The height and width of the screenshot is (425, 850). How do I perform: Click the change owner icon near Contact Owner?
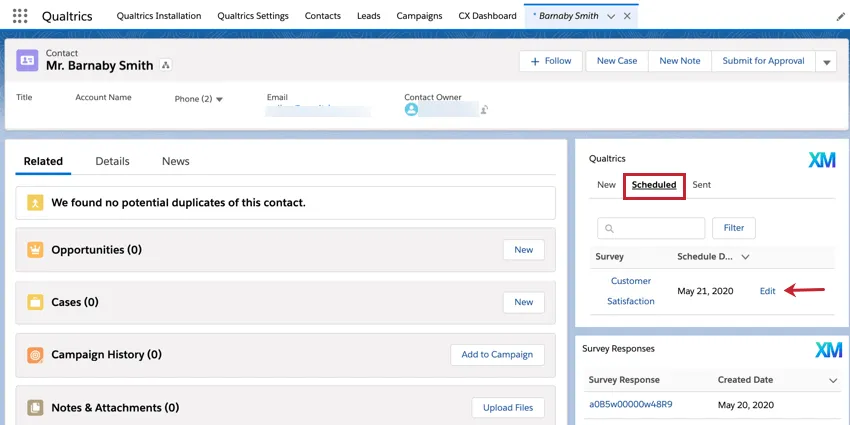pos(484,110)
